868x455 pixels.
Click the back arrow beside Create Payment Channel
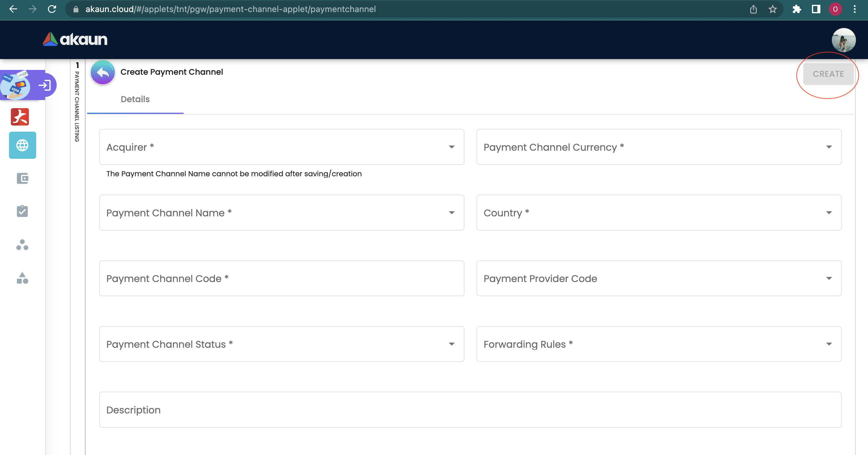pos(103,72)
